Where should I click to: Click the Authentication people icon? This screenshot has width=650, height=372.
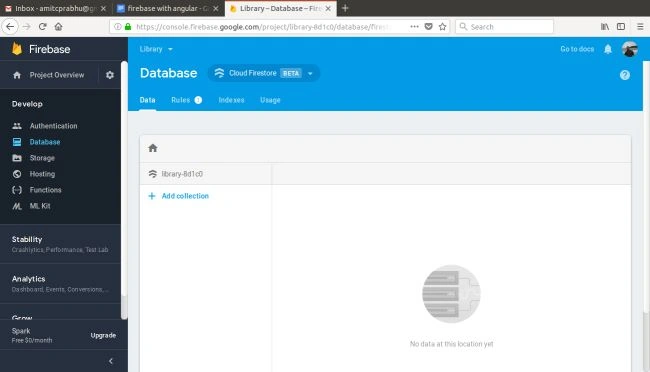[17, 126]
